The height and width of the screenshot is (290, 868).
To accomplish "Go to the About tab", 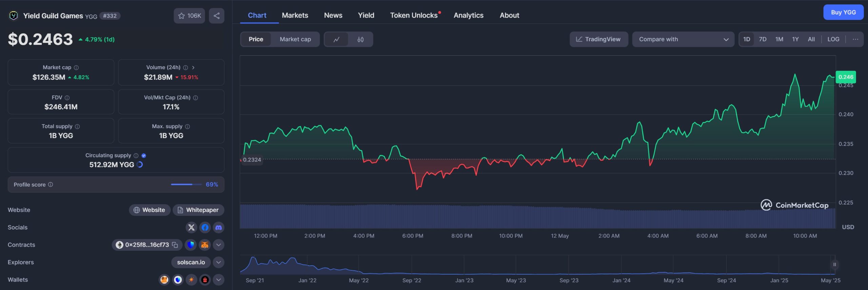I will [509, 15].
